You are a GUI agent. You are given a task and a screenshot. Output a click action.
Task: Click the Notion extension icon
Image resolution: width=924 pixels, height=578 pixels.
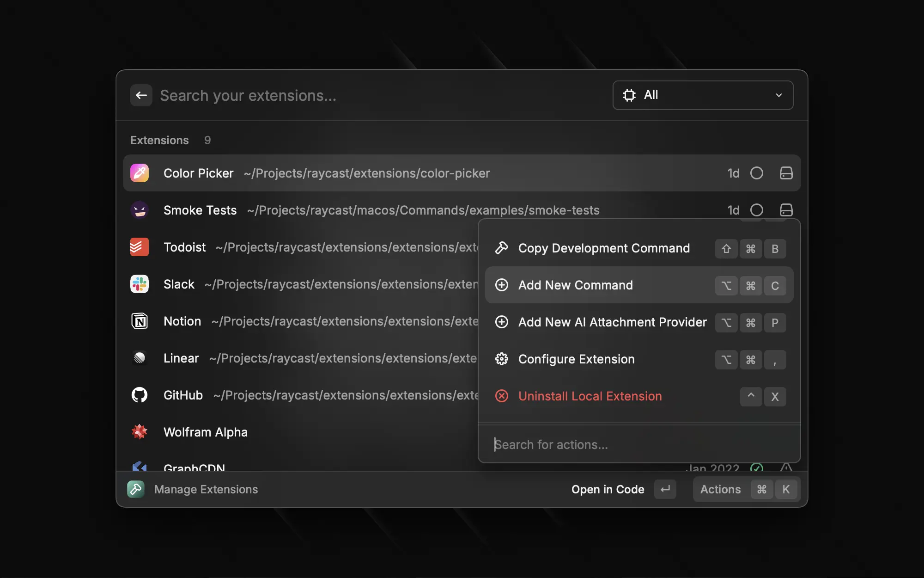pyautogui.click(x=140, y=321)
